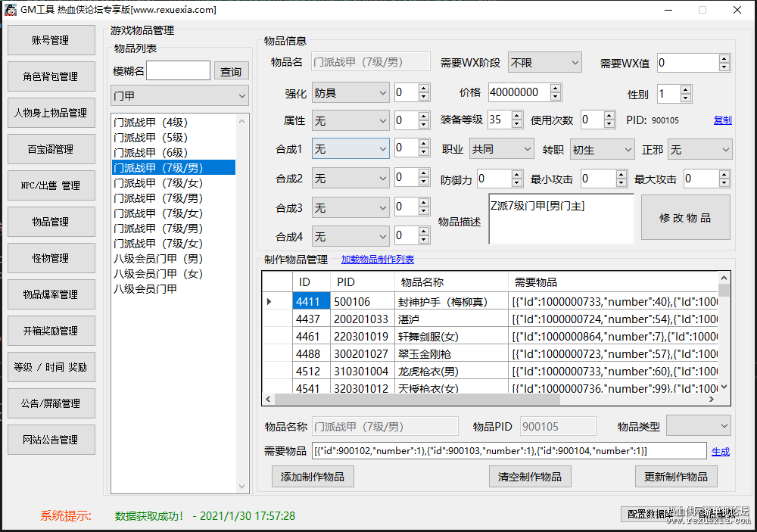Increase 强化 level with up arrow

[x=423, y=88]
